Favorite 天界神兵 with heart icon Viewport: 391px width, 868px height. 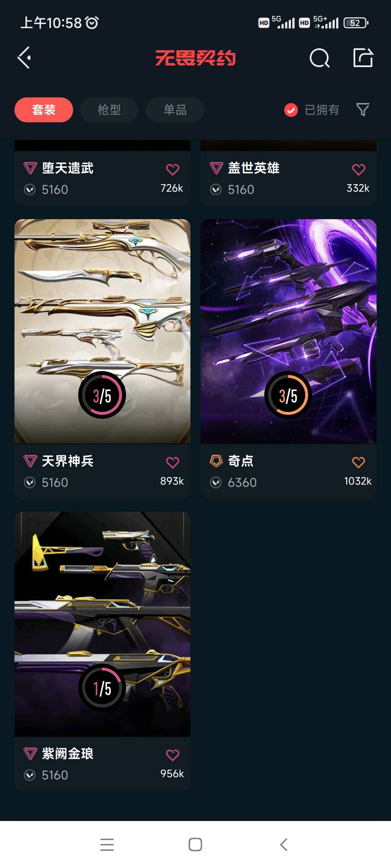click(173, 462)
